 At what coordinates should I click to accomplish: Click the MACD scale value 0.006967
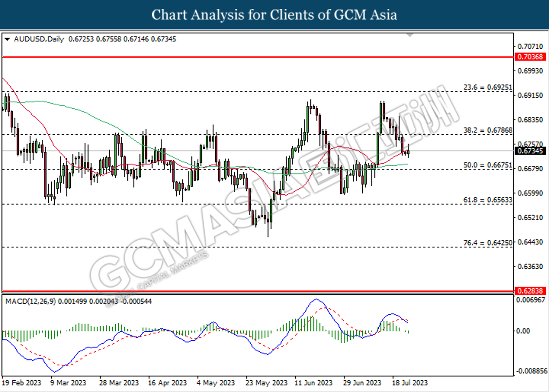coord(531,300)
